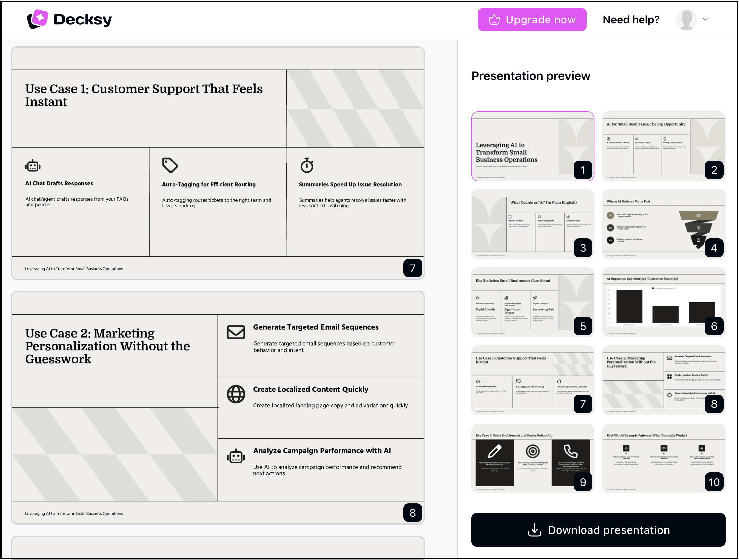The height and width of the screenshot is (560, 739).
Task: Click description Create localized landing page copy
Action: click(x=330, y=405)
